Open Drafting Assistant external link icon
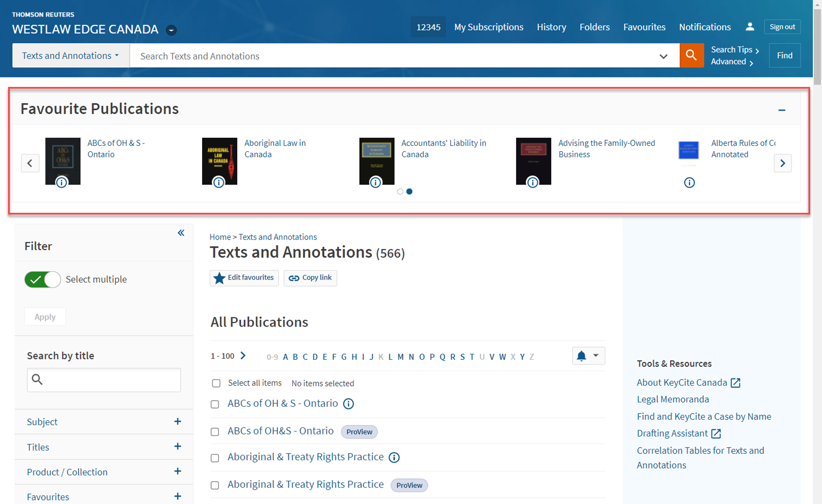The width and height of the screenshot is (822, 504). pos(716,433)
